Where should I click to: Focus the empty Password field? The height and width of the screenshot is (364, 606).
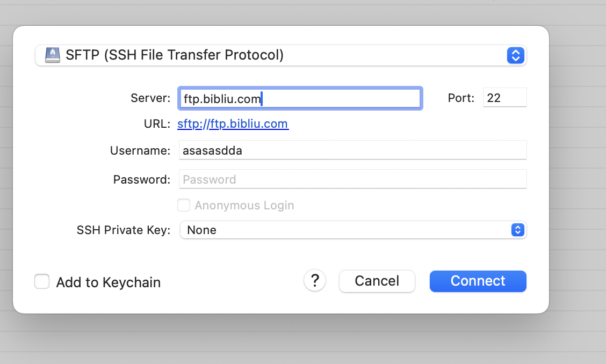(x=352, y=179)
